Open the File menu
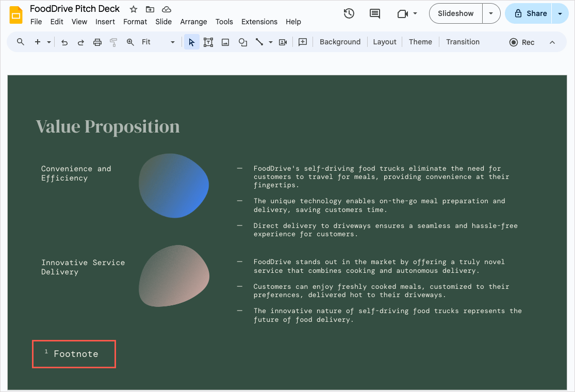Screen dimensions: 575x392 click(36, 22)
